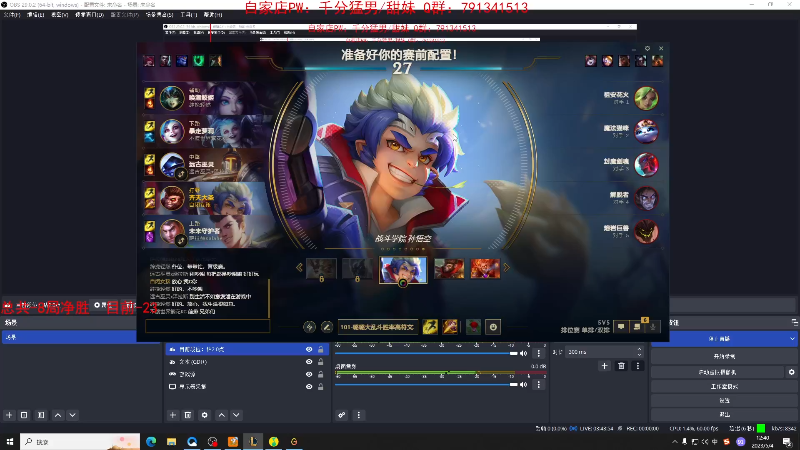
Task: Click the rune quick-setup lightning icon
Action: click(x=309, y=327)
